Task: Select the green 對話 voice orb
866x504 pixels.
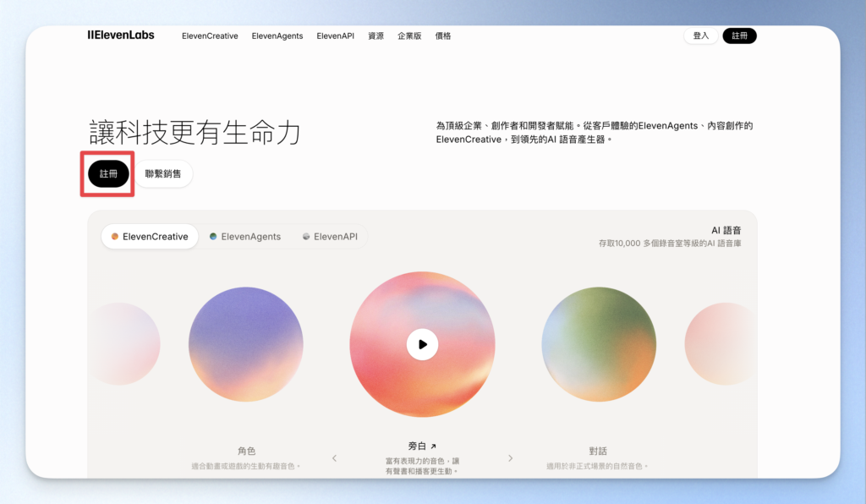Action: (x=599, y=344)
